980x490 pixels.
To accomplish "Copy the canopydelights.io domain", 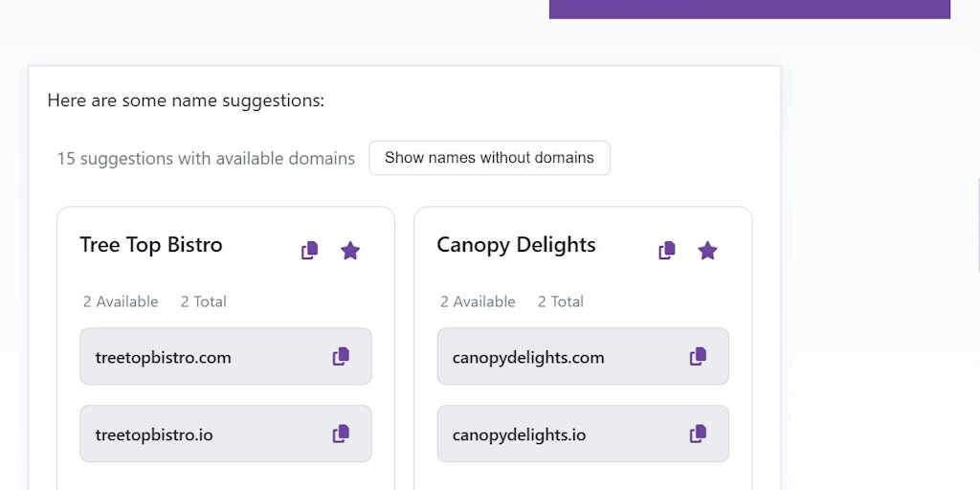I will (x=698, y=434).
